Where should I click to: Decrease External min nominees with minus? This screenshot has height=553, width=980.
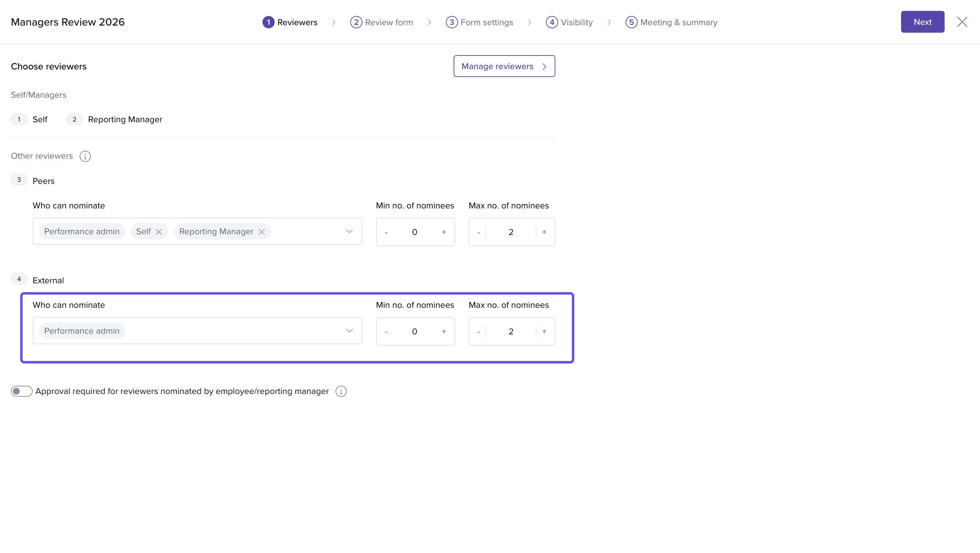[386, 332]
